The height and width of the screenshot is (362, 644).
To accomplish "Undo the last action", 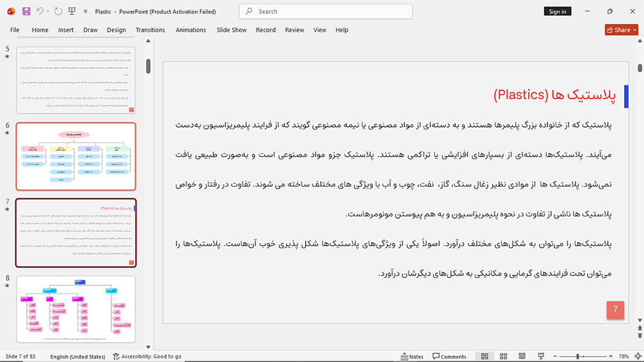I will [x=39, y=12].
